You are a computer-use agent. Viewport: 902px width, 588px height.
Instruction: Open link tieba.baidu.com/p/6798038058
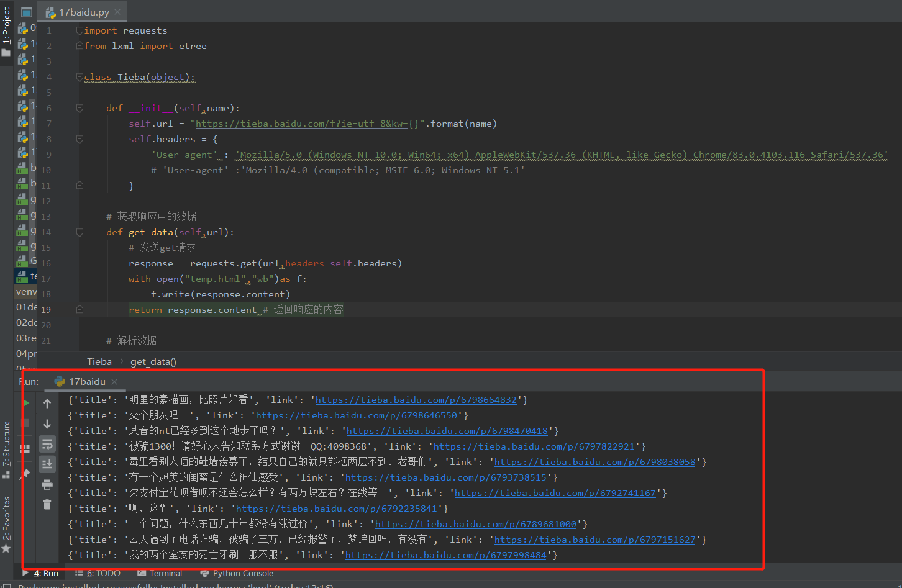coord(595,462)
